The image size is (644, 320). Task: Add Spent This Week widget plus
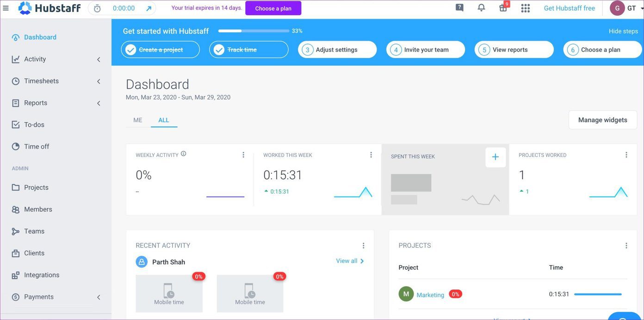pyautogui.click(x=495, y=157)
